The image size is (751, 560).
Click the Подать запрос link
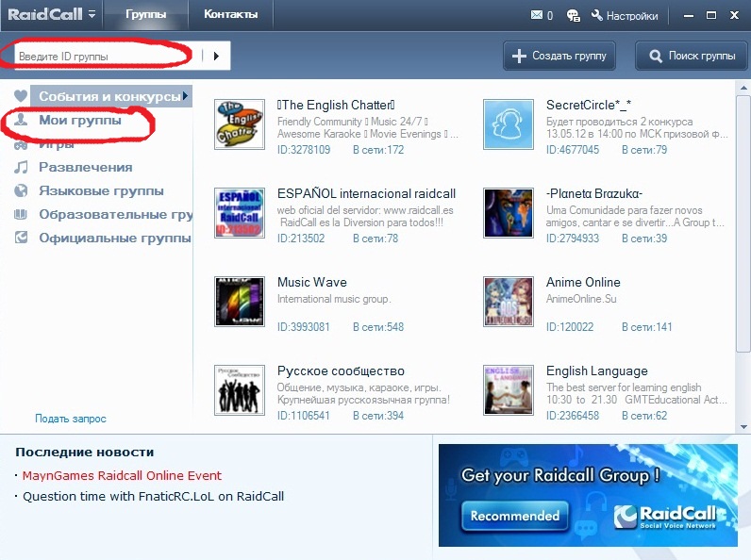pos(71,419)
